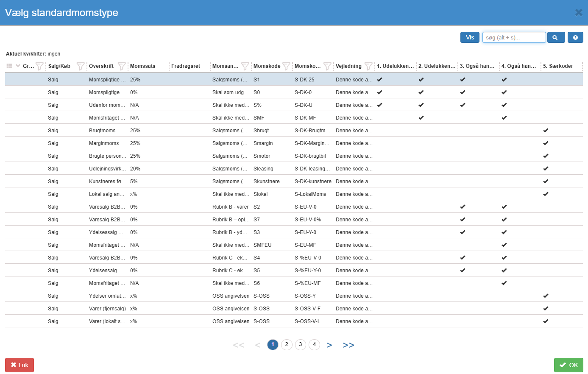
Task: Expand the header chevron dropdown next to Gr...
Action: pos(18,66)
